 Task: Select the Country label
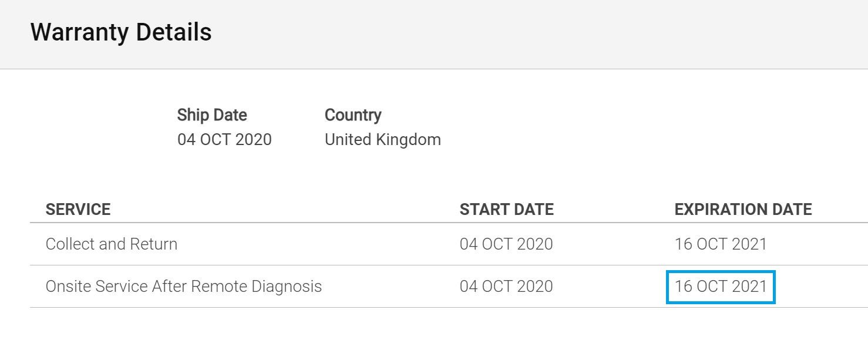pyautogui.click(x=353, y=115)
